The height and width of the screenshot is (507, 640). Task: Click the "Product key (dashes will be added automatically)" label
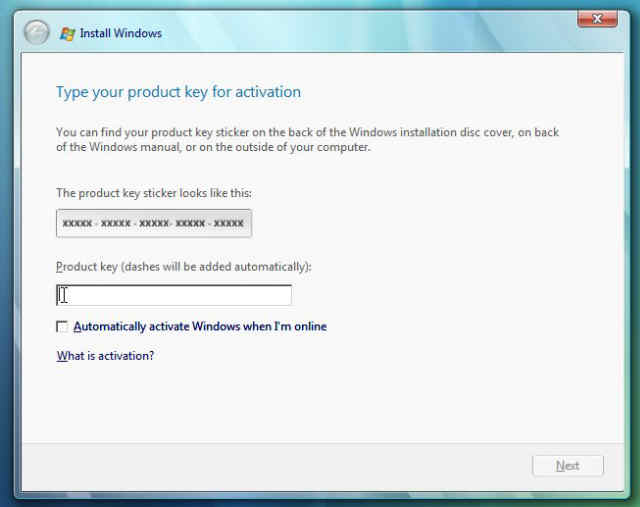[x=183, y=267]
